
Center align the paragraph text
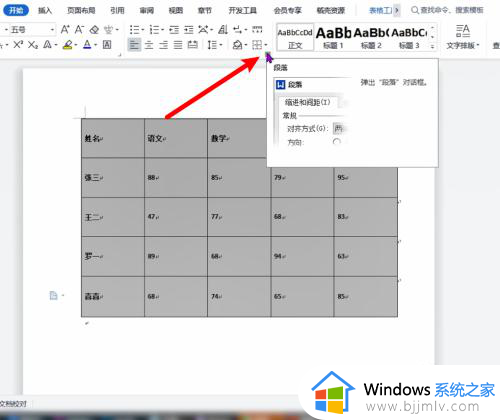(149, 45)
